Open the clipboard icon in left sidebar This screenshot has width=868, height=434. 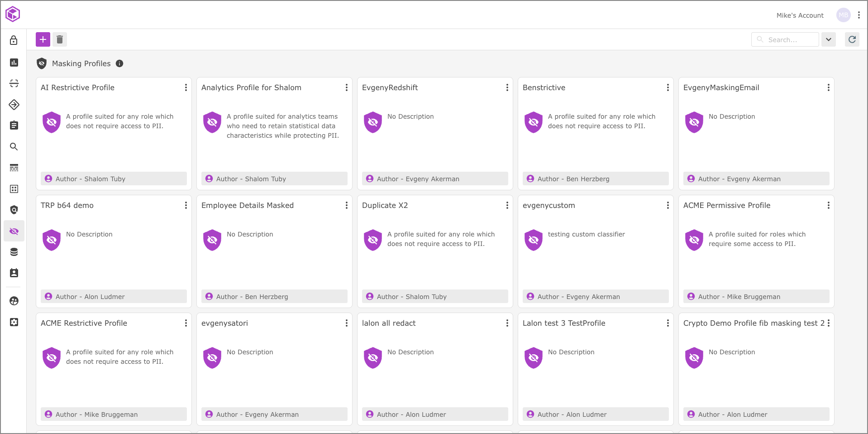coord(14,125)
